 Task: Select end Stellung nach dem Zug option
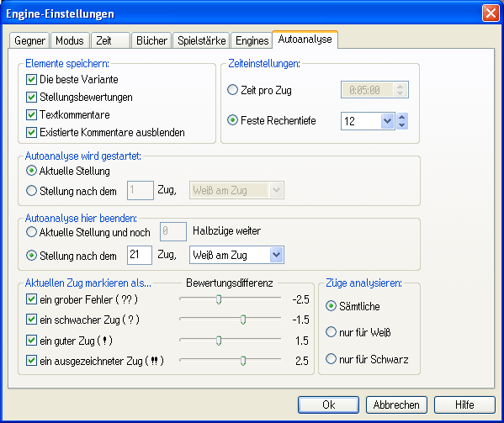(x=31, y=256)
